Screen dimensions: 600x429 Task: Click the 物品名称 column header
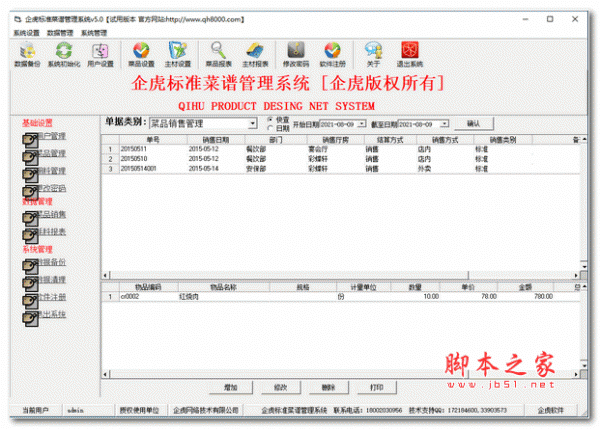(x=223, y=287)
